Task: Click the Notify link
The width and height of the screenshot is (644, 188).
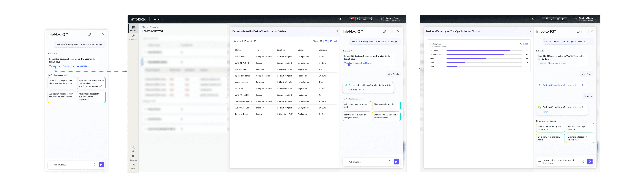Action: click(545, 112)
